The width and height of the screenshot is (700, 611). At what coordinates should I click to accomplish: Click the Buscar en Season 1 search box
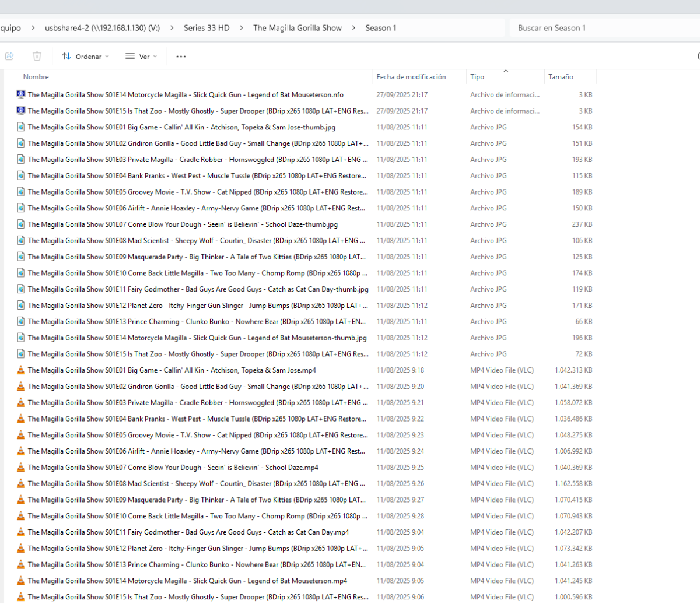(601, 28)
